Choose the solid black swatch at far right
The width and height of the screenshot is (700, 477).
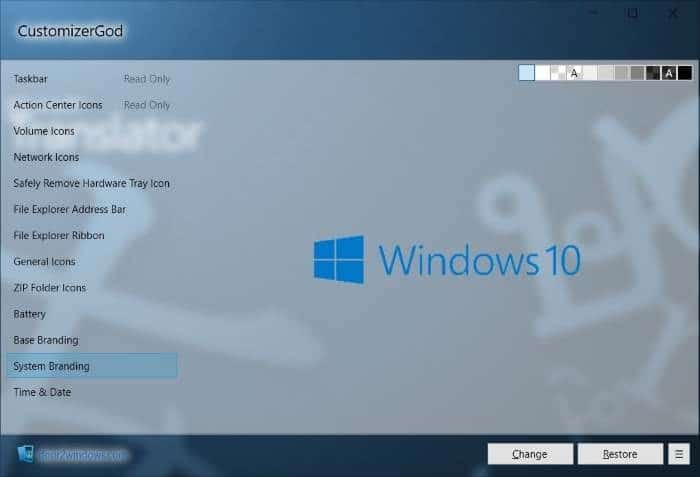tap(685, 72)
